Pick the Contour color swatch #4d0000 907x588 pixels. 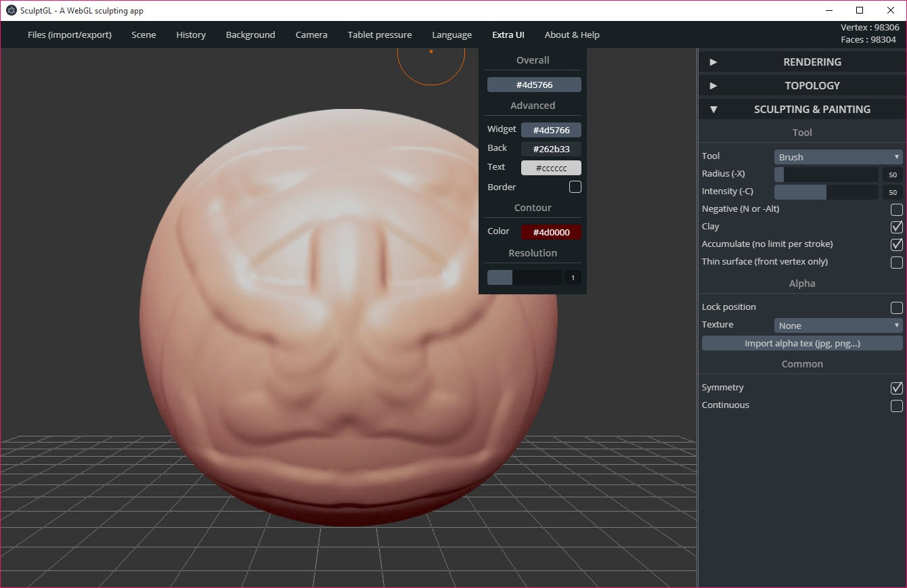pyautogui.click(x=551, y=232)
